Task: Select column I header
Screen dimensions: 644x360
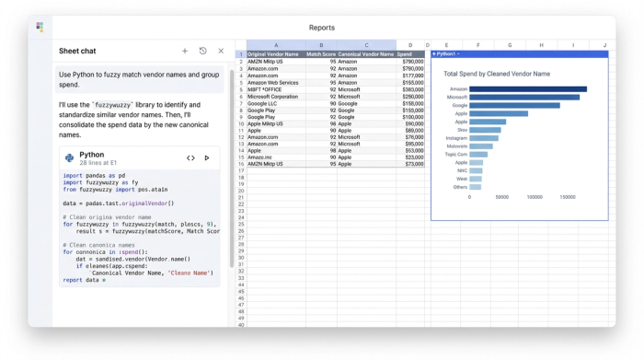Action: 573,45
